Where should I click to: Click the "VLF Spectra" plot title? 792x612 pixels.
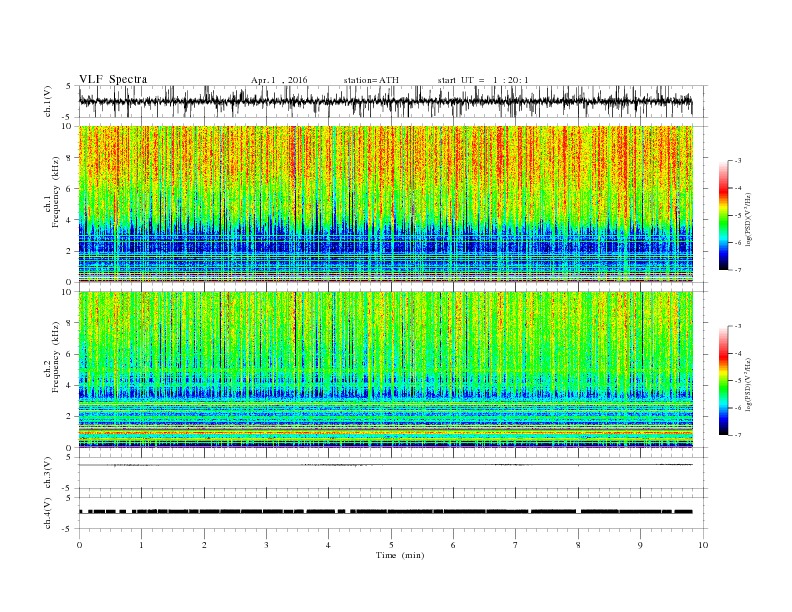[113, 79]
